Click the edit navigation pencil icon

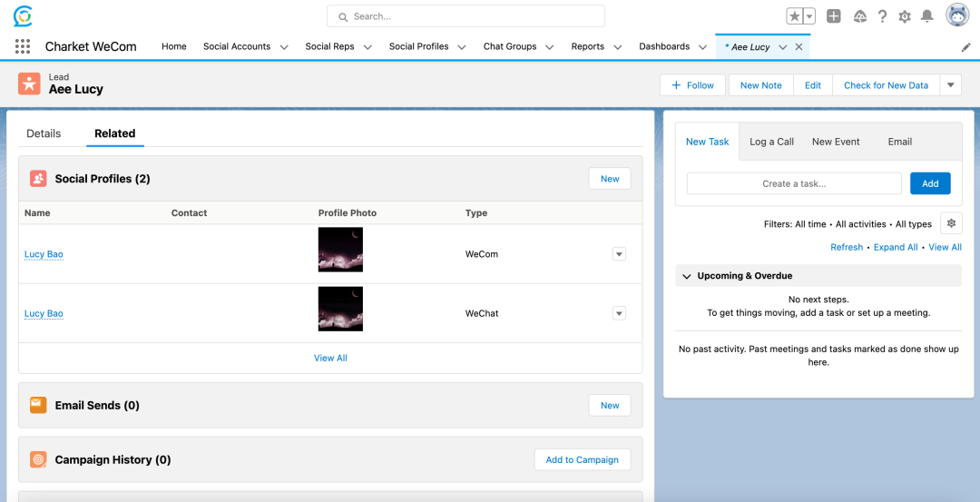[x=965, y=47]
